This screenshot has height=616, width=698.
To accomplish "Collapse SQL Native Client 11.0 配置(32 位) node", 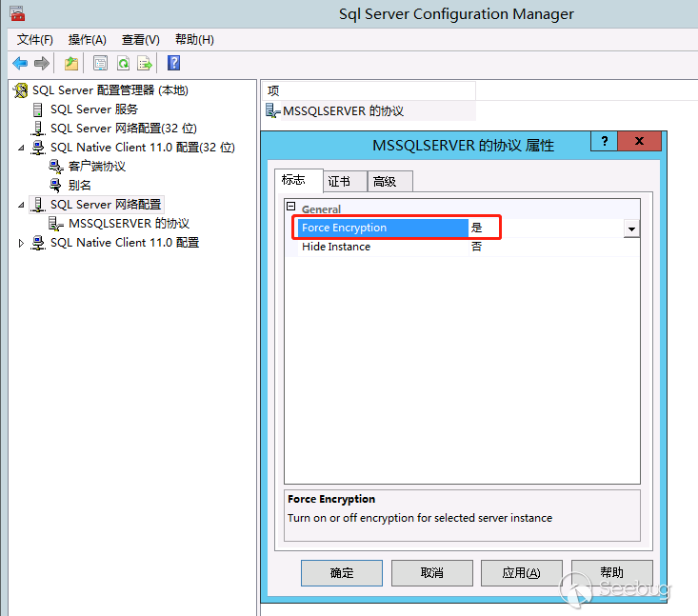I will pos(21,148).
